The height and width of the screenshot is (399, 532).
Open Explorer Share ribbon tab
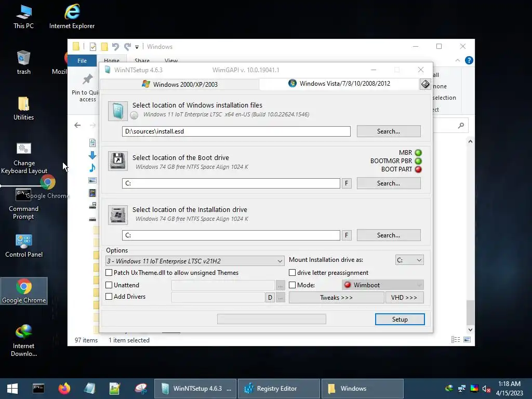click(x=142, y=60)
